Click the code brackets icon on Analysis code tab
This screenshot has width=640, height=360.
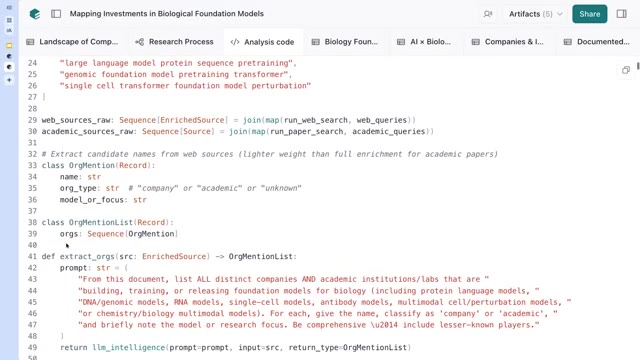tap(235, 42)
